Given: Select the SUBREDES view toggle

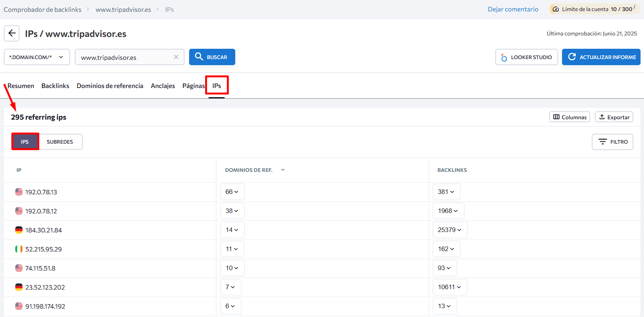Looking at the screenshot, I should coord(60,142).
